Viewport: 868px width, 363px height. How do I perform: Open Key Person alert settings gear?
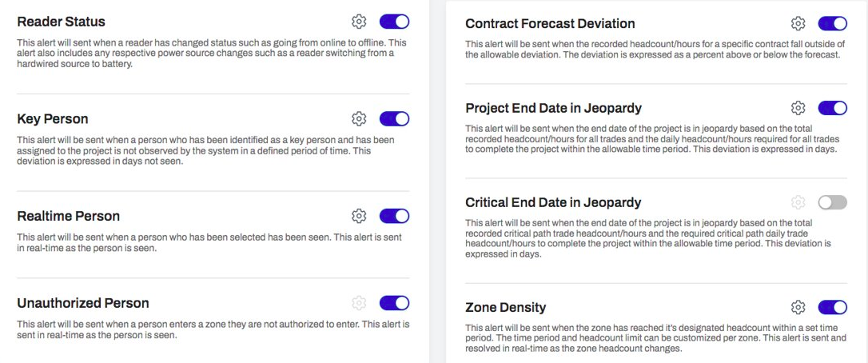(359, 118)
